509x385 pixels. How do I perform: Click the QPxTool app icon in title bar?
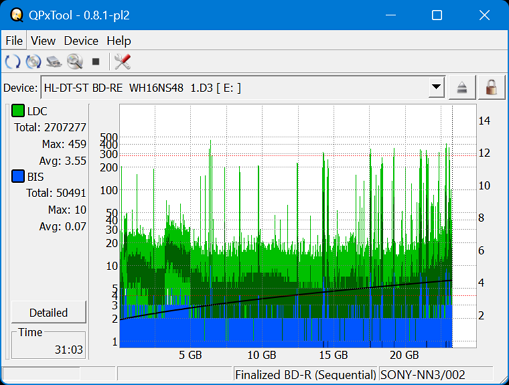pos(17,15)
